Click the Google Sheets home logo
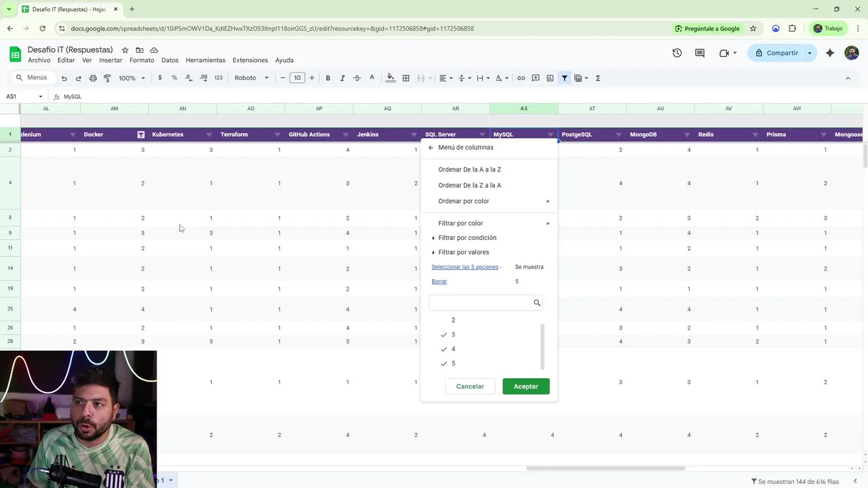 [15, 54]
